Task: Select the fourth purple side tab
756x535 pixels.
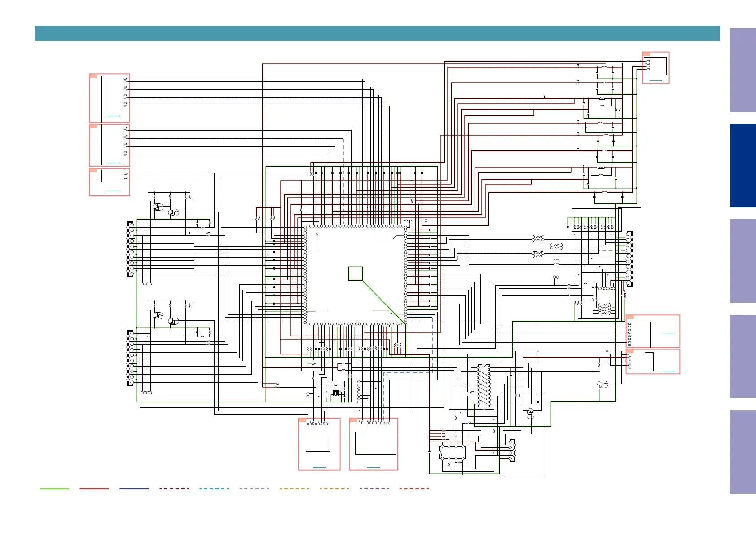Action: [743, 356]
